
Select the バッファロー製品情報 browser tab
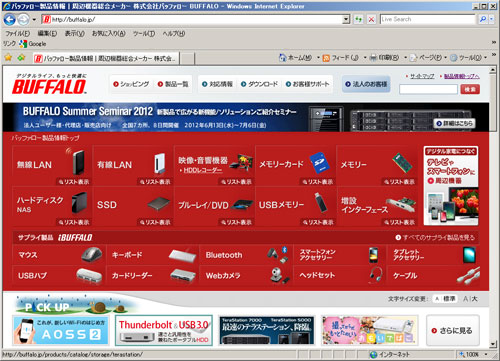tap(106, 58)
